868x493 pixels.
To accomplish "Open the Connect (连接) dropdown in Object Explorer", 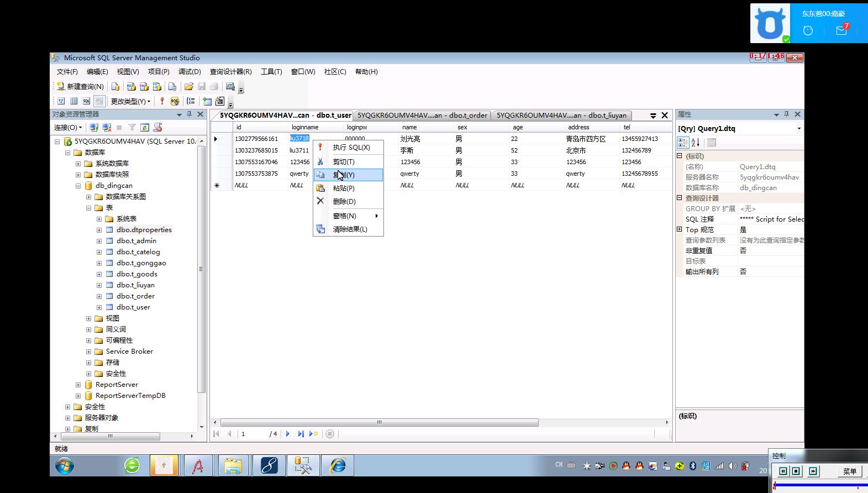I will [67, 127].
